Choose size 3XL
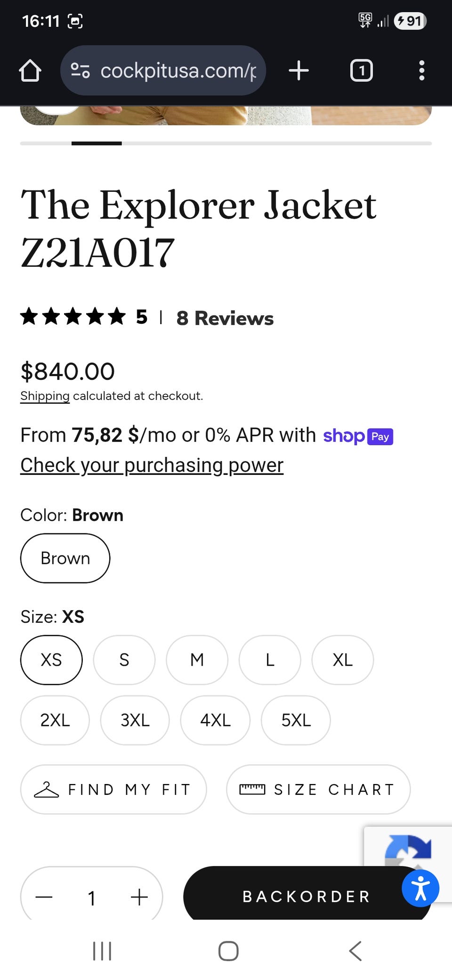Screen dimensions: 452x980 [x=135, y=720]
